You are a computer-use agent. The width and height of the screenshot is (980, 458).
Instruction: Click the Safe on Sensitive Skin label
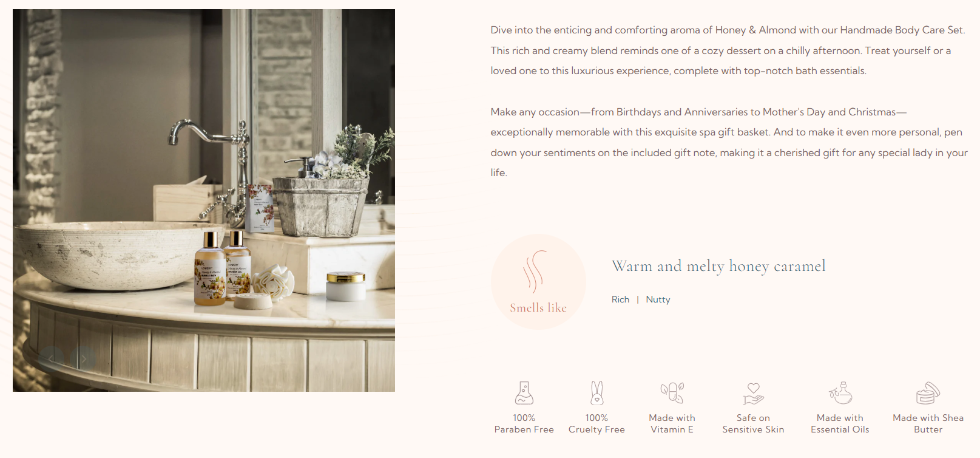coord(753,424)
